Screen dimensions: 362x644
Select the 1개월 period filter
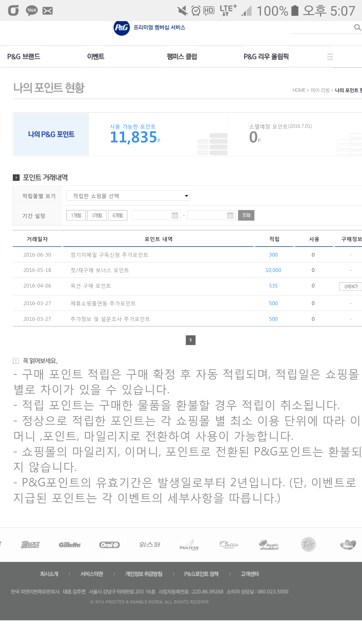(76, 215)
